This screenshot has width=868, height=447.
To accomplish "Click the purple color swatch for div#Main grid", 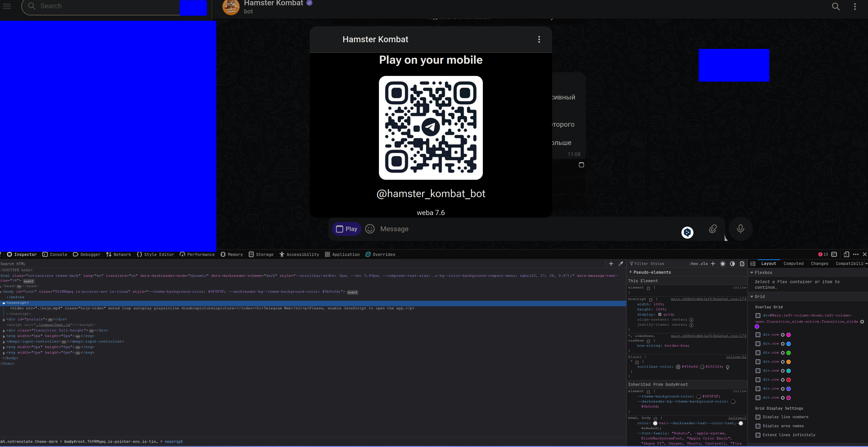I will pos(757,327).
